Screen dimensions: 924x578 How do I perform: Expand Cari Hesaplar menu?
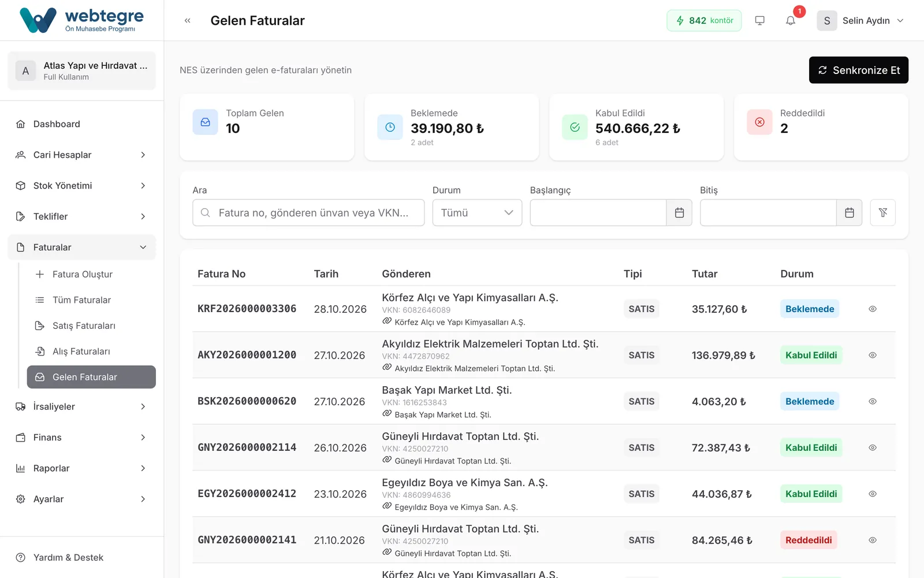(x=81, y=155)
